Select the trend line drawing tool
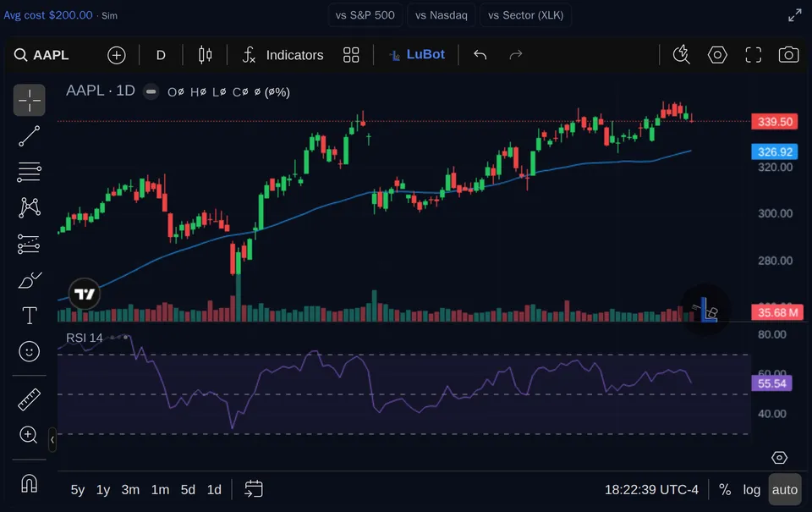Viewport: 812px width, 512px height. 29,136
